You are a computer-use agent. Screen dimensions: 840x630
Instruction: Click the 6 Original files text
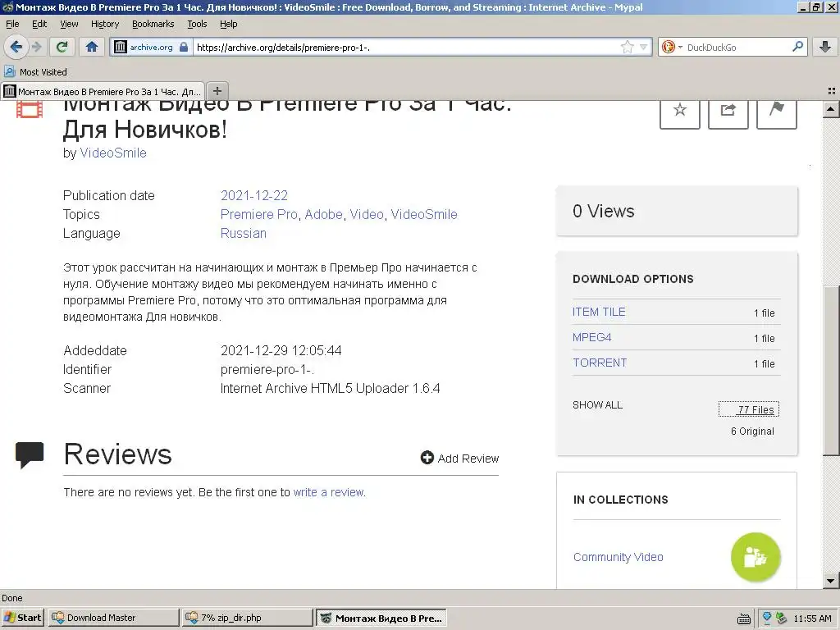pos(752,431)
